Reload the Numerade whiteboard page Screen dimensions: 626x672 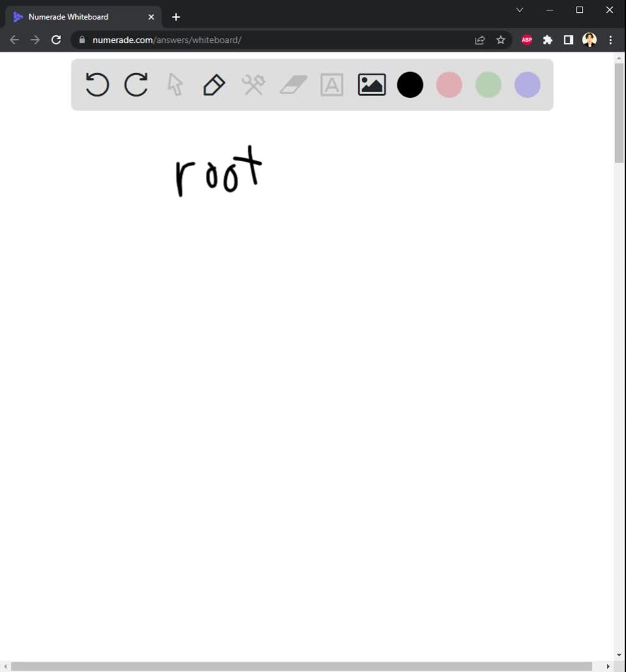[x=56, y=40]
